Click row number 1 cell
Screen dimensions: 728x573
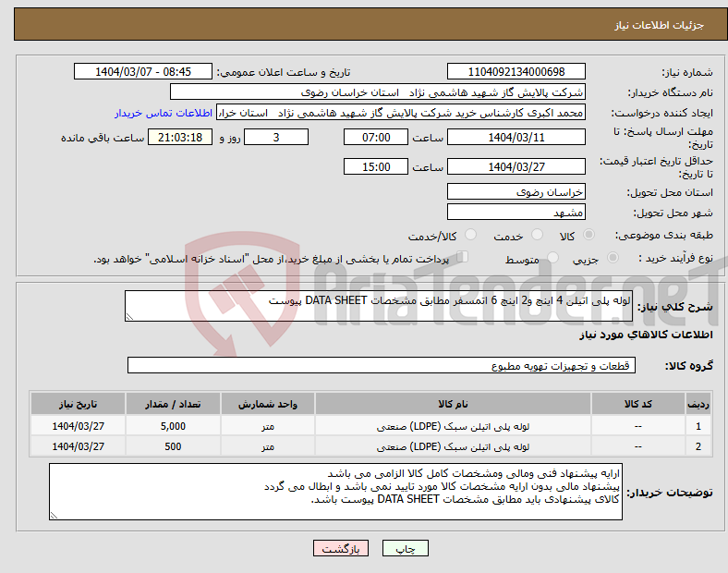coord(698,426)
